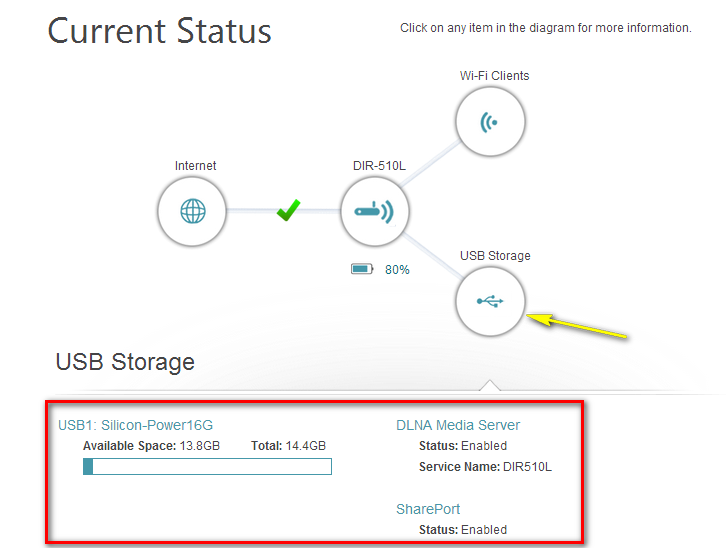Open the USB1: Silicon-Power16G link

[135, 425]
